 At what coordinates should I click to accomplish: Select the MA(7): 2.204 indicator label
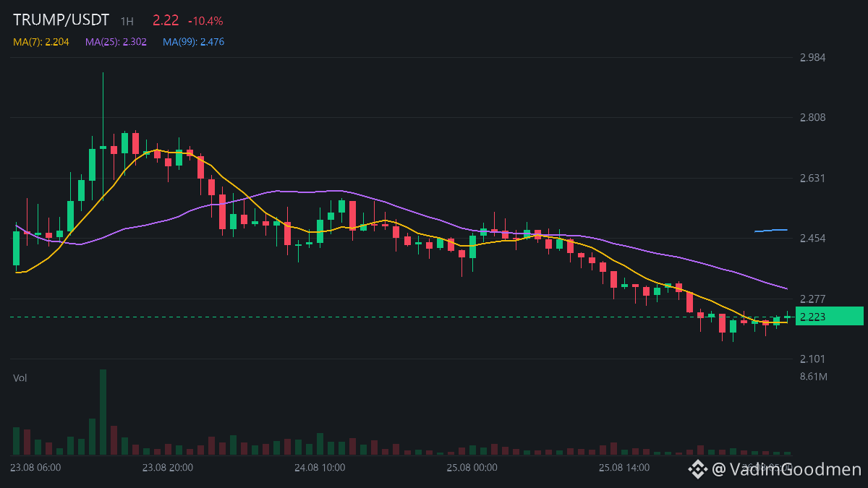pyautogui.click(x=41, y=42)
